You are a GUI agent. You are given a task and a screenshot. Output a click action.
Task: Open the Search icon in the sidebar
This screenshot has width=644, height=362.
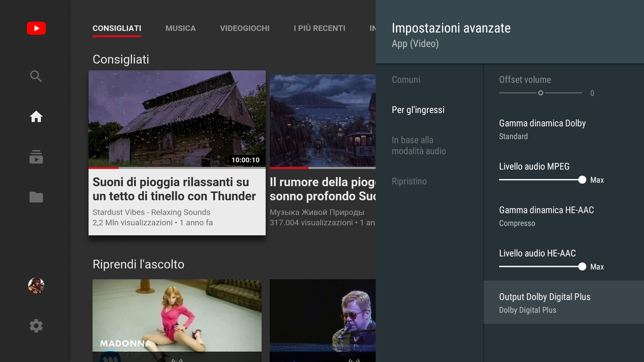pos(35,76)
